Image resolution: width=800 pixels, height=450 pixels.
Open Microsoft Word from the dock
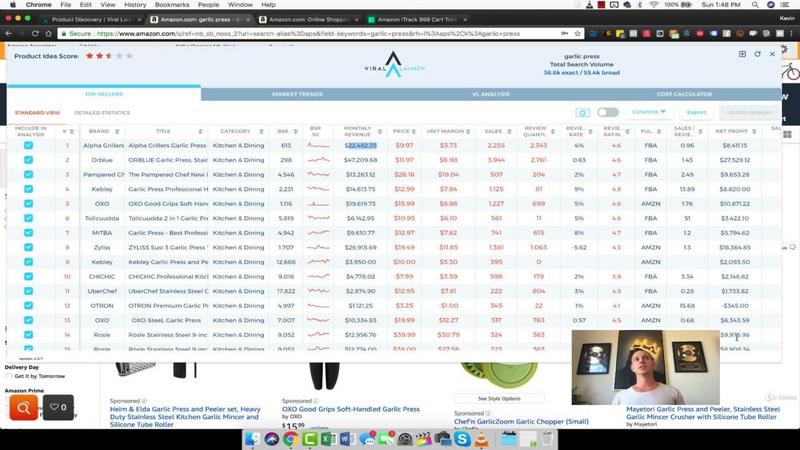coord(347,439)
